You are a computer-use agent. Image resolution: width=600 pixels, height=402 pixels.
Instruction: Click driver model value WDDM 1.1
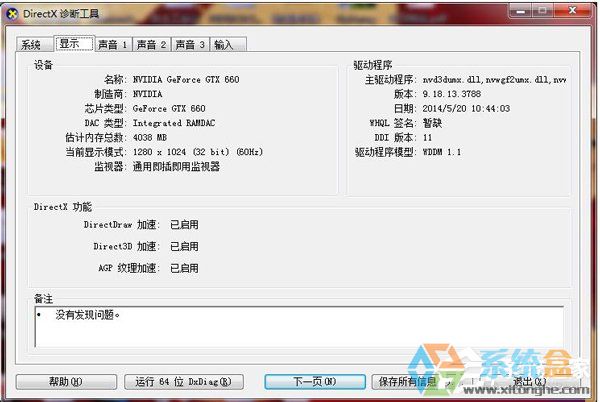(442, 152)
